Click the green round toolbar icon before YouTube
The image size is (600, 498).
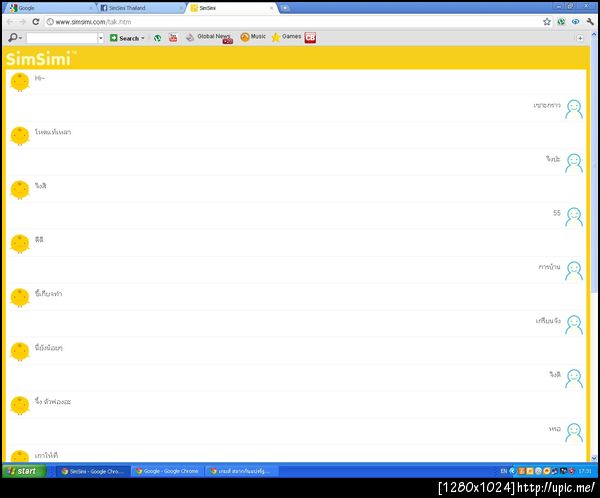pos(157,38)
